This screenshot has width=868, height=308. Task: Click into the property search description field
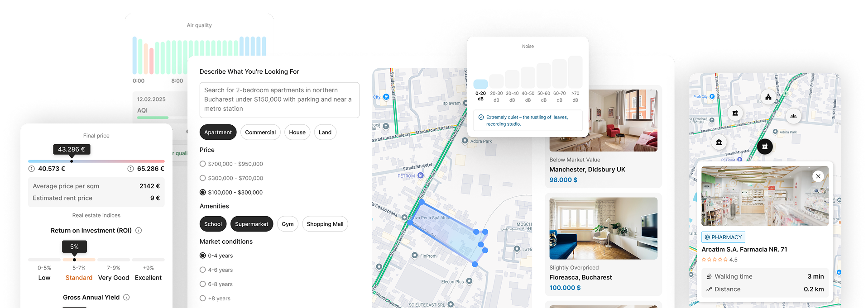[279, 100]
